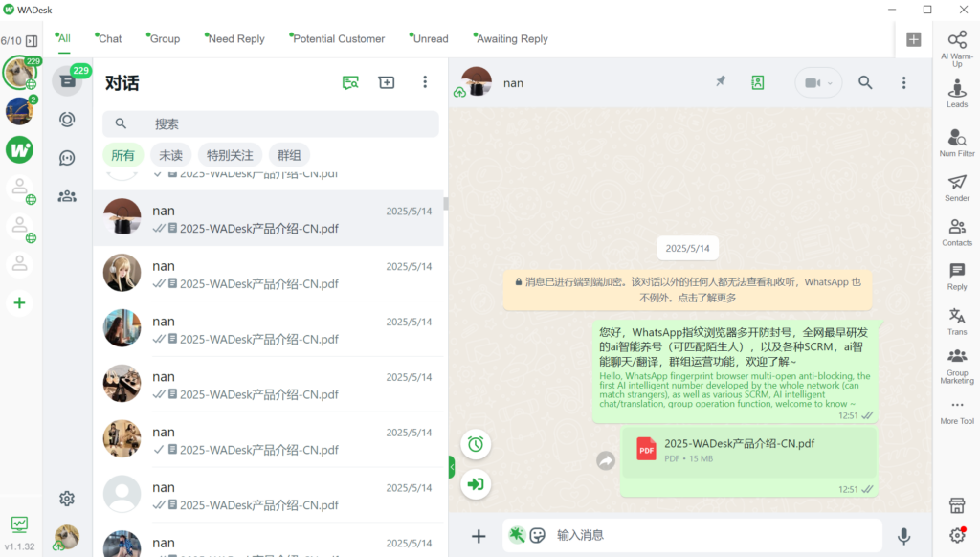Forward the PDF message with arrow icon

606,460
